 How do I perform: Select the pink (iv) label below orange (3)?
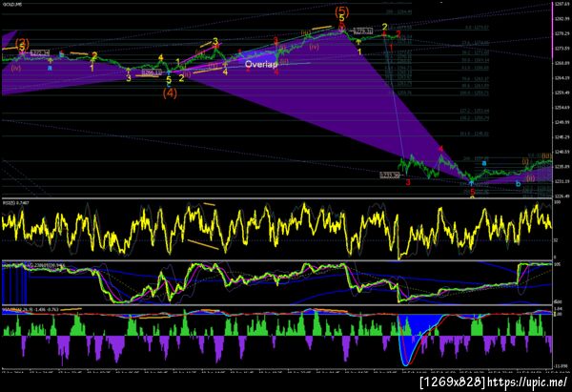tap(16, 68)
